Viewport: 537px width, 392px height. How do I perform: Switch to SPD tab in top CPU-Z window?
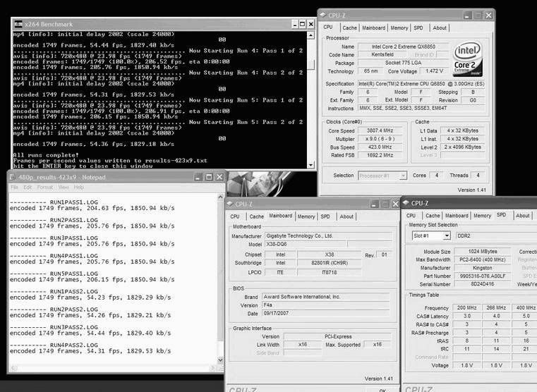point(418,27)
